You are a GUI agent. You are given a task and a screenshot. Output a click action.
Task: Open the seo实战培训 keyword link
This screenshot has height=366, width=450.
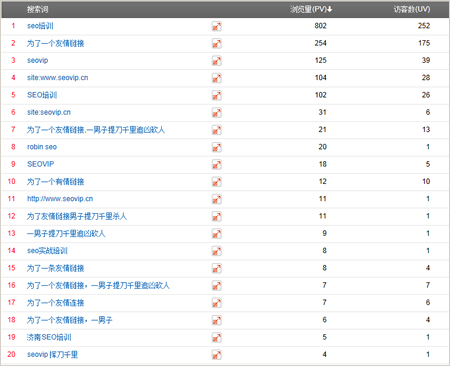[47, 251]
